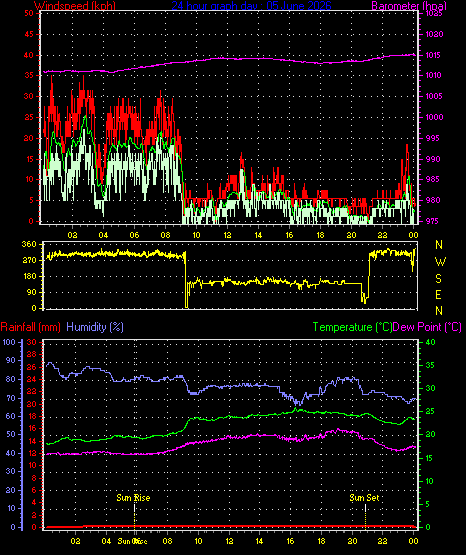Click the 90 wind direction axis value
466x555 pixels.
(32, 292)
